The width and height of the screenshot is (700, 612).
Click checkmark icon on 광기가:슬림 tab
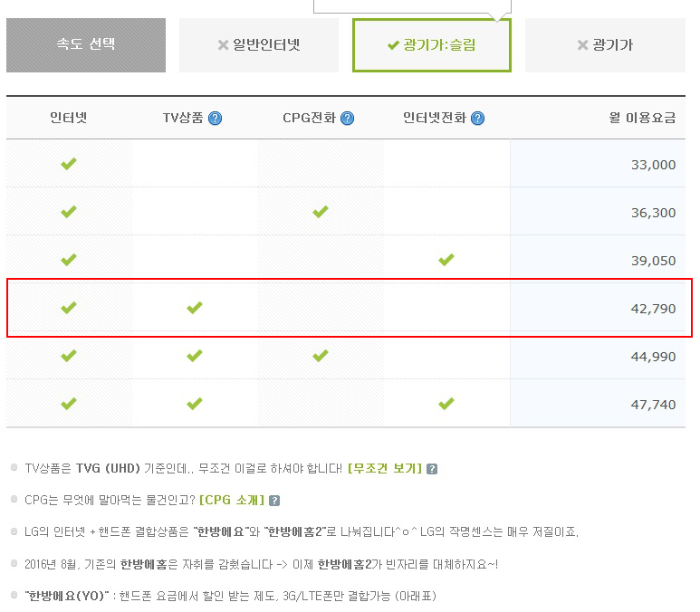(393, 45)
